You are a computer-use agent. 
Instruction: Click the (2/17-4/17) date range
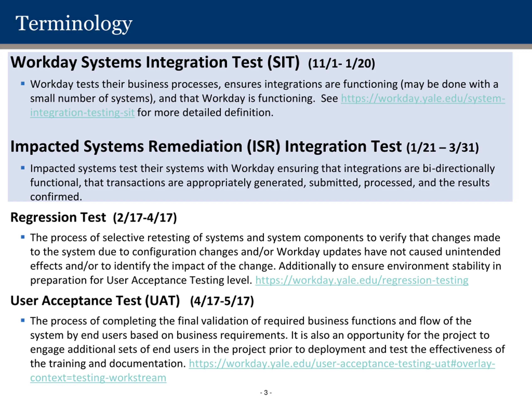[x=145, y=218]
